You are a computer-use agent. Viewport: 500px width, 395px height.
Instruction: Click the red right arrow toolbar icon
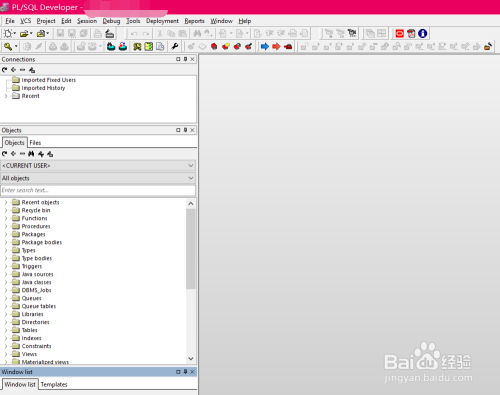[x=276, y=46]
